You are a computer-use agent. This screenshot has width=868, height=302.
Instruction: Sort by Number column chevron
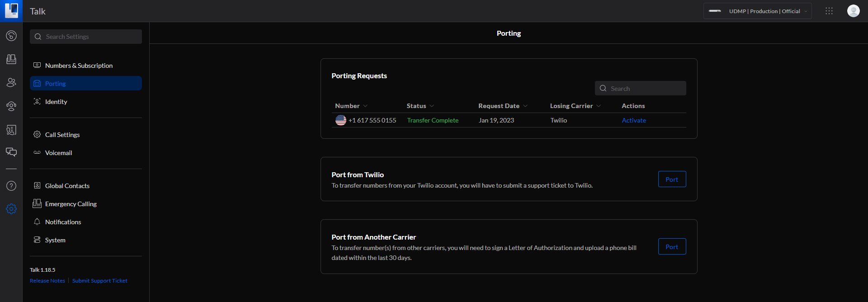(365, 106)
